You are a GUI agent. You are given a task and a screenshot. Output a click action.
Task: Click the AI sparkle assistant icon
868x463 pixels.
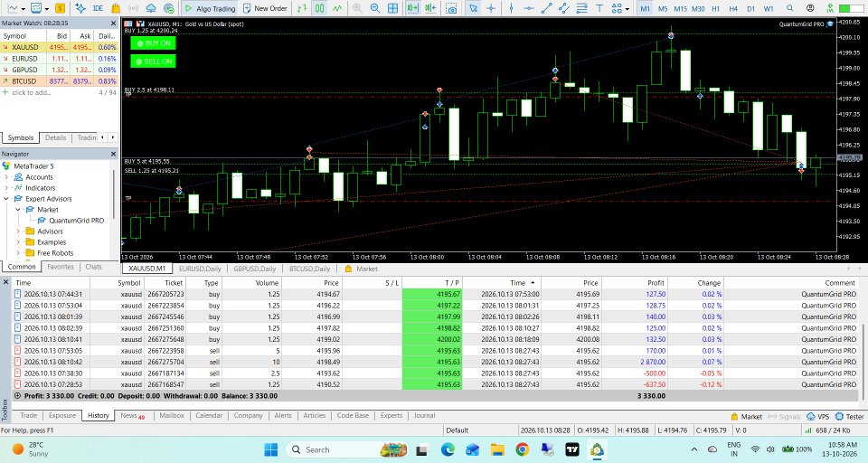tap(80, 8)
